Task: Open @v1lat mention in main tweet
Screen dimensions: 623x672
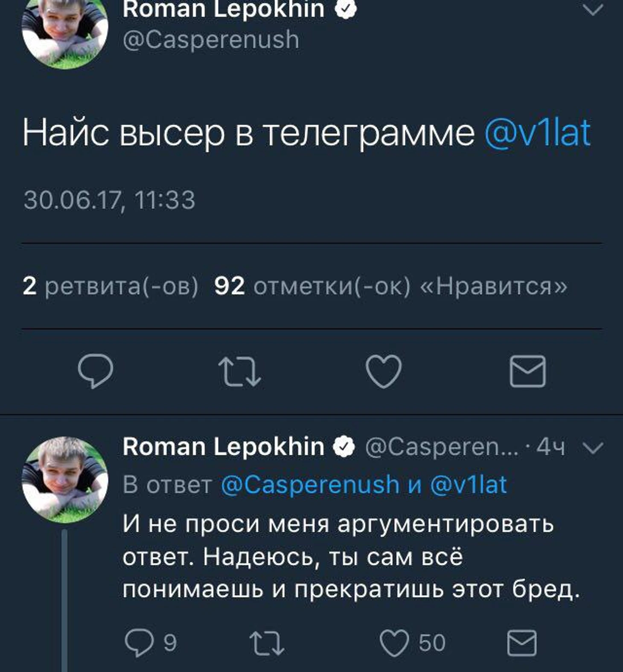Action: pos(537,133)
